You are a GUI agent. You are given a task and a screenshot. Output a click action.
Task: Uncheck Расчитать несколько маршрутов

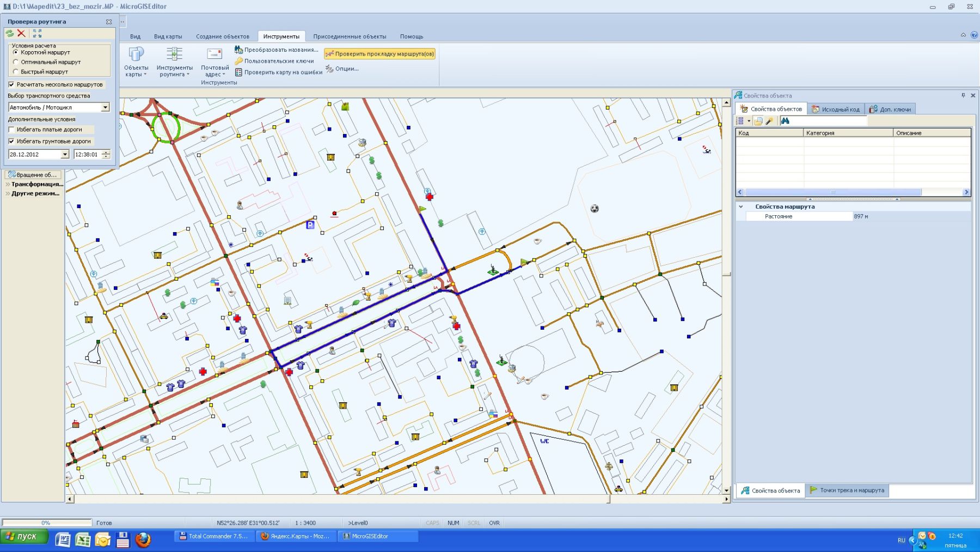click(x=11, y=84)
